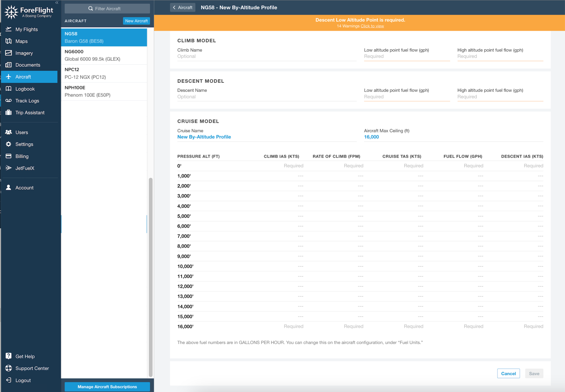Click Rate of Climb cell for 12,000' row
565x392 pixels.
360,286
